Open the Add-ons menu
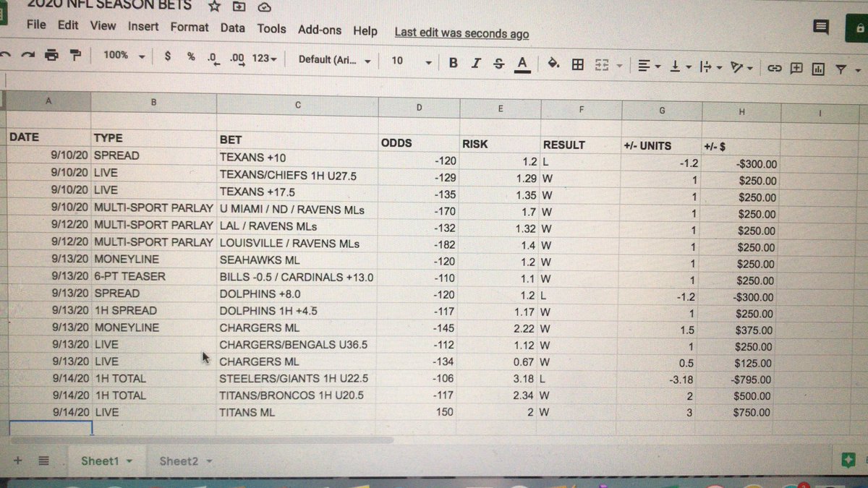Viewport: 868px width, 488px height. coord(321,30)
